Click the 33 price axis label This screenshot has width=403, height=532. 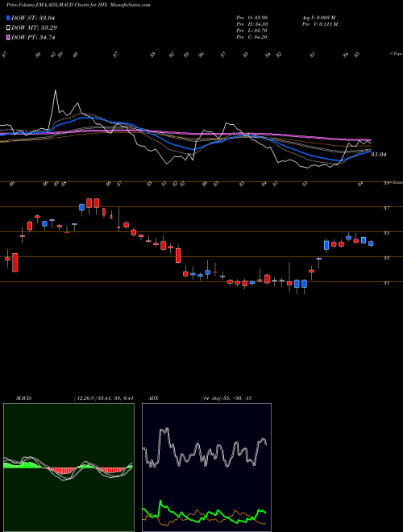point(386,258)
